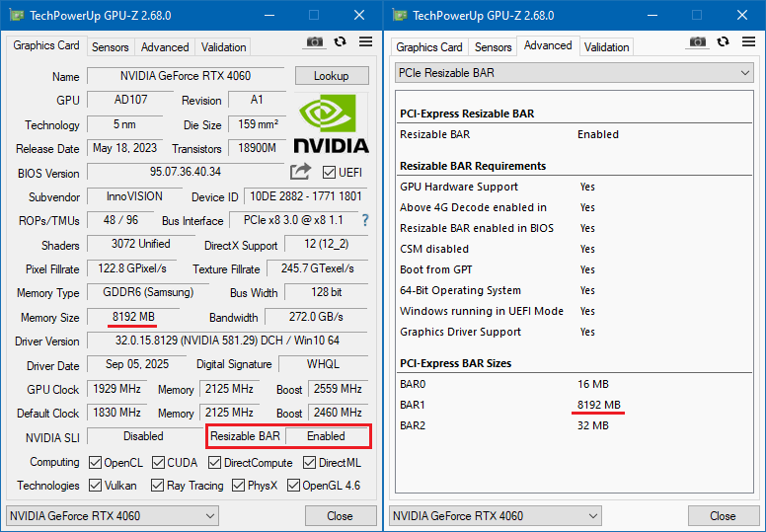The image size is (766, 532).
Task: Open the hamburger menu in right window
Action: pos(748,42)
